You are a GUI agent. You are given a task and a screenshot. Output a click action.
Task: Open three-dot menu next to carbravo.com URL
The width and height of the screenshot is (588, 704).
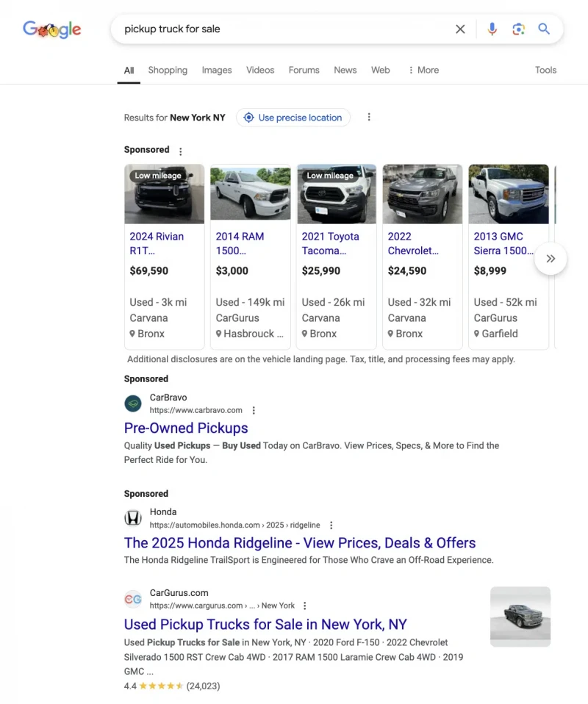tap(254, 410)
